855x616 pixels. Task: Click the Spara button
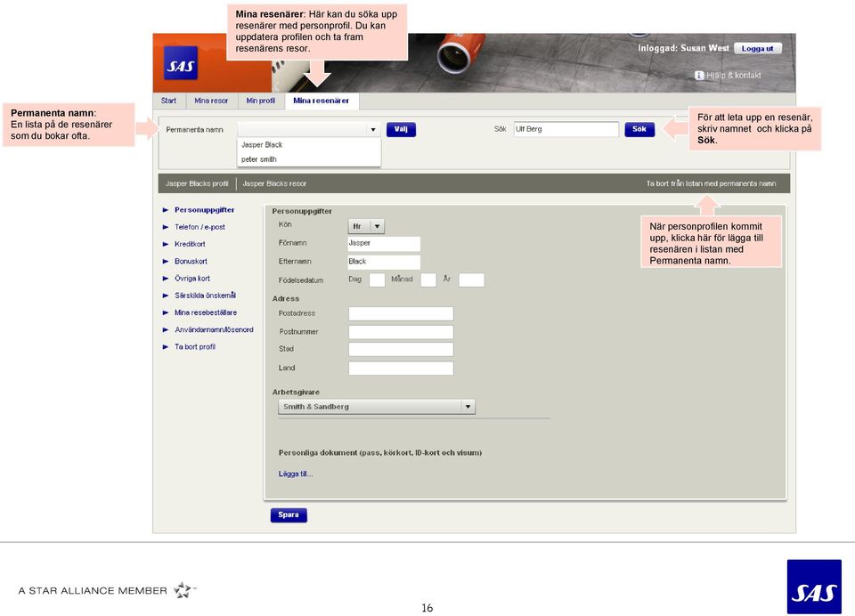click(x=289, y=515)
